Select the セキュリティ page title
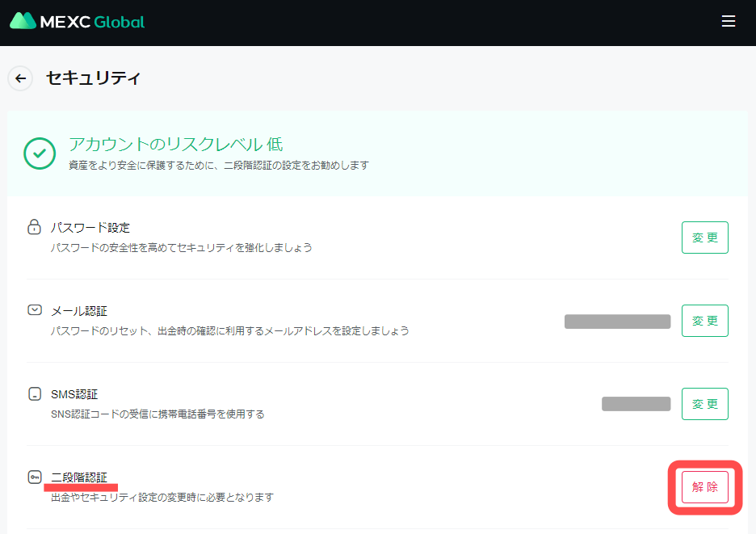This screenshot has height=534, width=756. pos(93,78)
